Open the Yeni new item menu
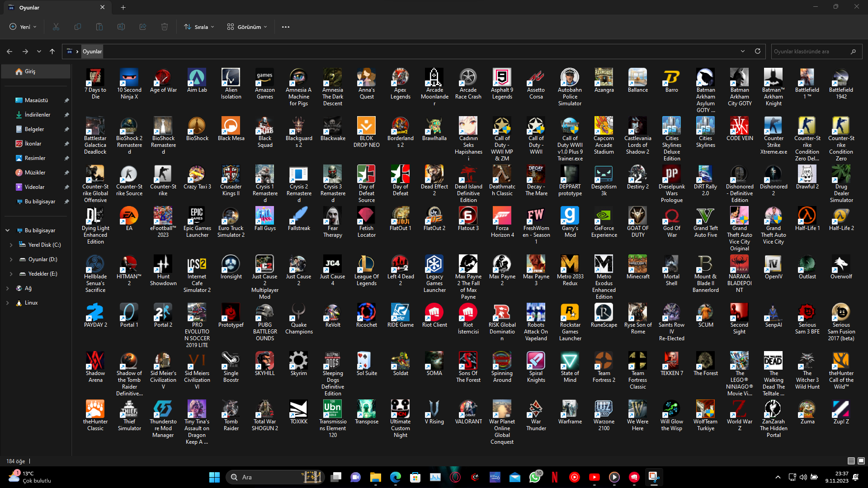Image resolution: width=868 pixels, height=488 pixels. [23, 27]
